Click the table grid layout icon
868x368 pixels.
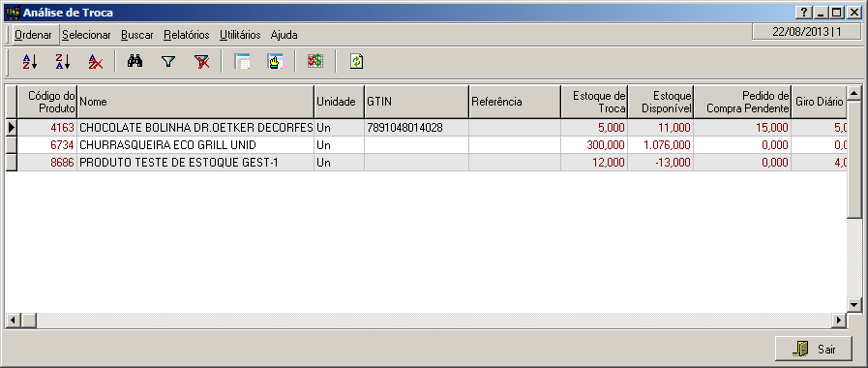pyautogui.click(x=242, y=62)
